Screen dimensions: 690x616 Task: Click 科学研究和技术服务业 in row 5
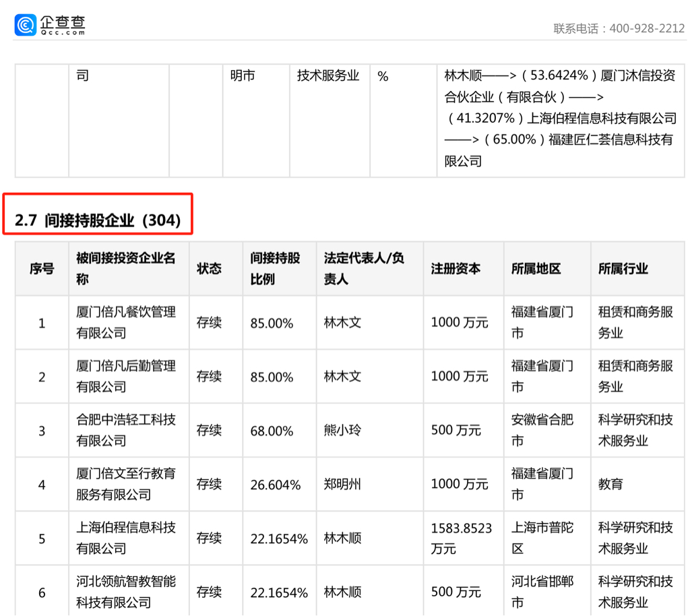click(635, 538)
